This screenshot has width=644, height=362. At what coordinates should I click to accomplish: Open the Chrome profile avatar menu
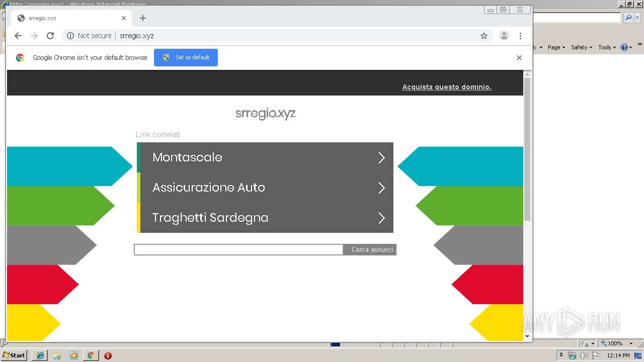(x=504, y=36)
